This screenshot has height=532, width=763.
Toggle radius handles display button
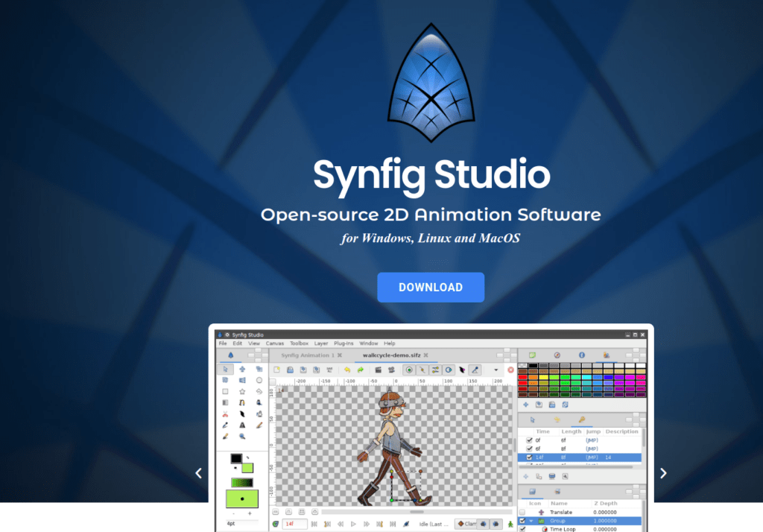click(x=449, y=370)
